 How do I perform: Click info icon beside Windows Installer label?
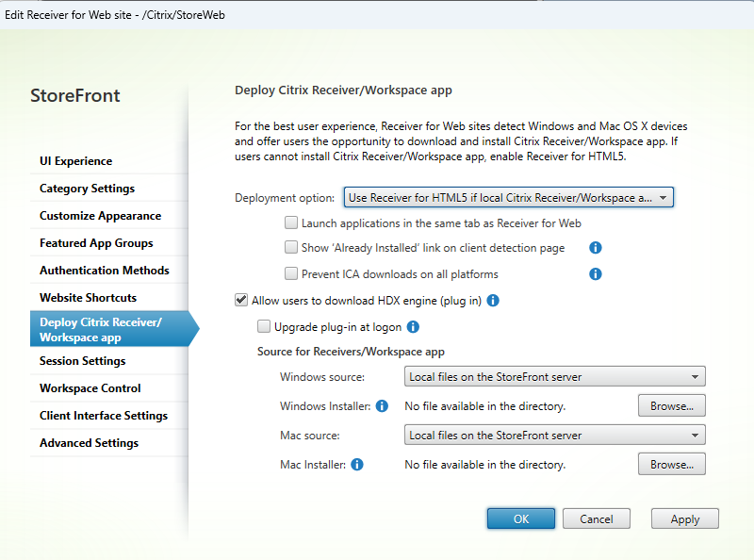coord(383,406)
